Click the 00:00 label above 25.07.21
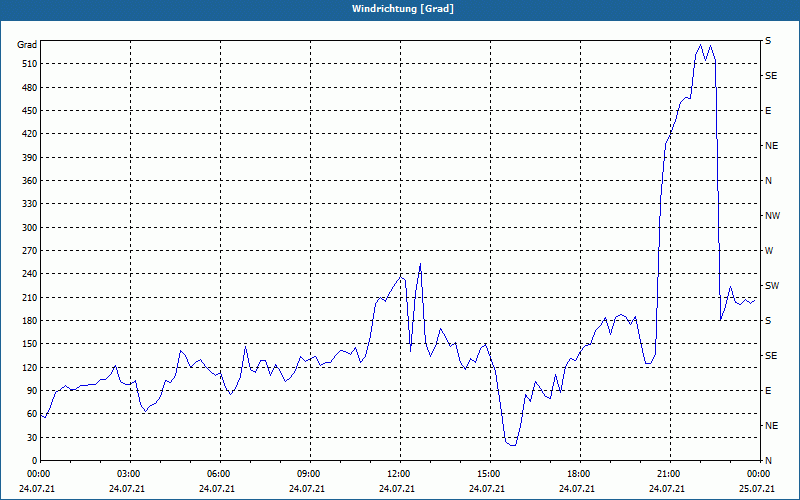This screenshot has width=800, height=500. (757, 474)
